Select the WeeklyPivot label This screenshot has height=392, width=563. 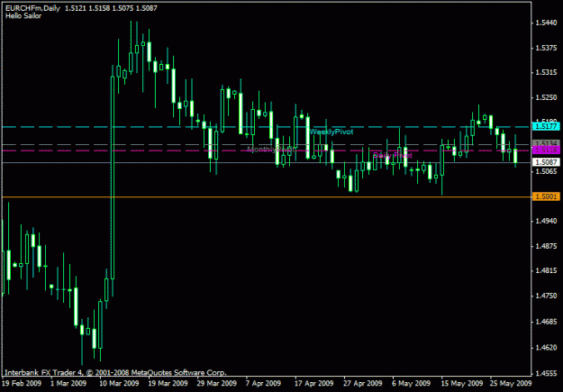pos(331,132)
